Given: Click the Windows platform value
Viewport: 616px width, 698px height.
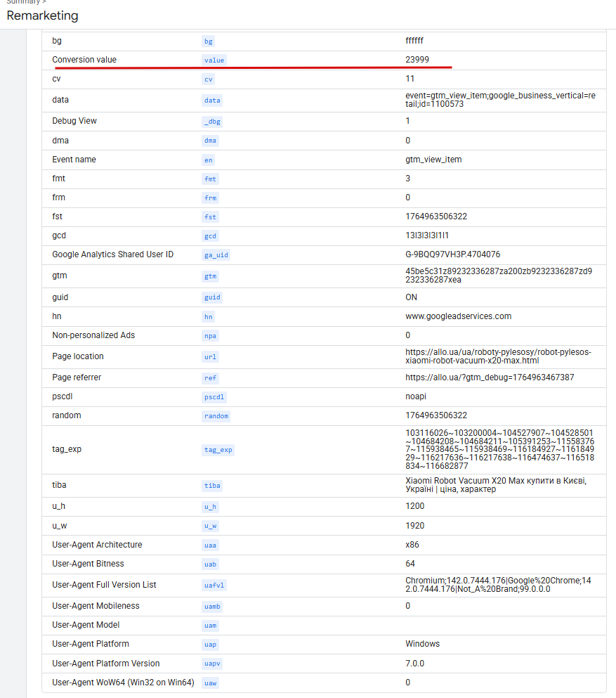Looking at the screenshot, I should coord(422,644).
